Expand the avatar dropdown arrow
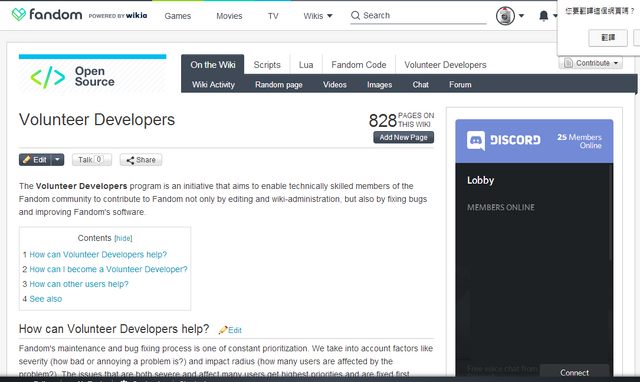The height and width of the screenshot is (382, 640). [x=521, y=16]
